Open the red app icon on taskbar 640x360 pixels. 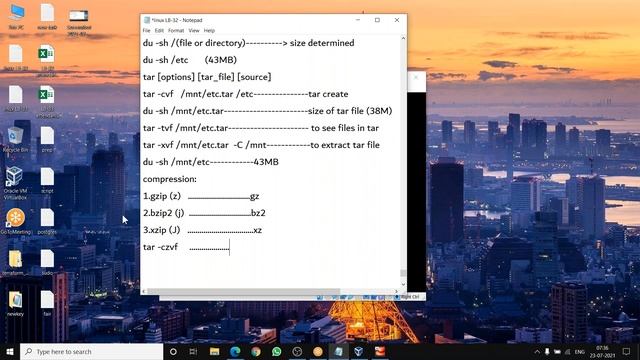380,351
